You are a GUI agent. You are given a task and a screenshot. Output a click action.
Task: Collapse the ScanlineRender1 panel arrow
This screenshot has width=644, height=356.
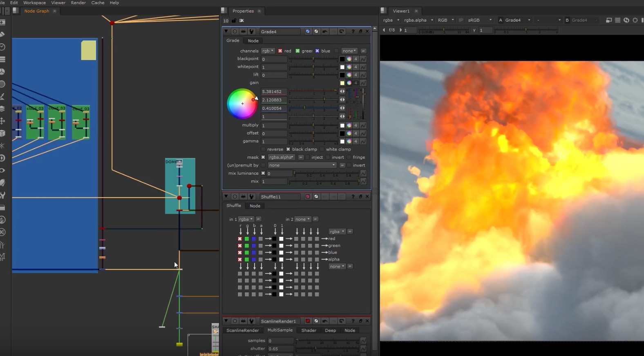click(x=226, y=321)
